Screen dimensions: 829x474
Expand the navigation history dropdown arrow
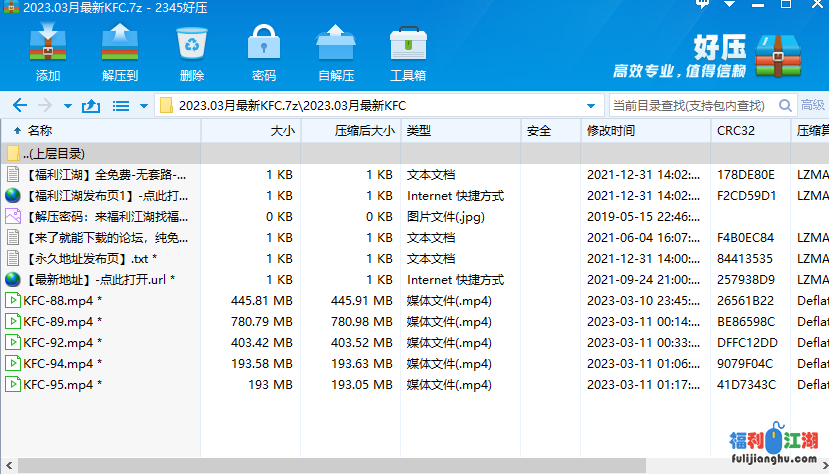(67, 105)
